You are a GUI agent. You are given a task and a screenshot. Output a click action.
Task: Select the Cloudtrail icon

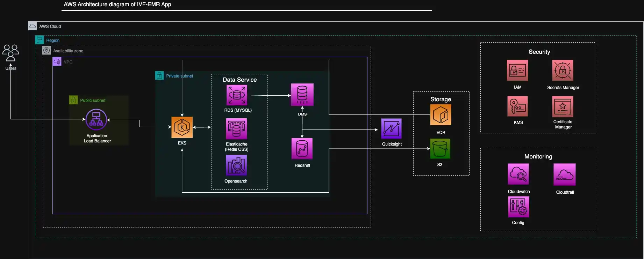tap(564, 175)
